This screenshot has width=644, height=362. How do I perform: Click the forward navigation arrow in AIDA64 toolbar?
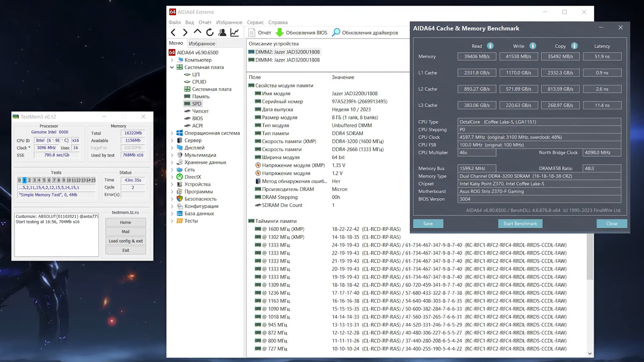(185, 33)
